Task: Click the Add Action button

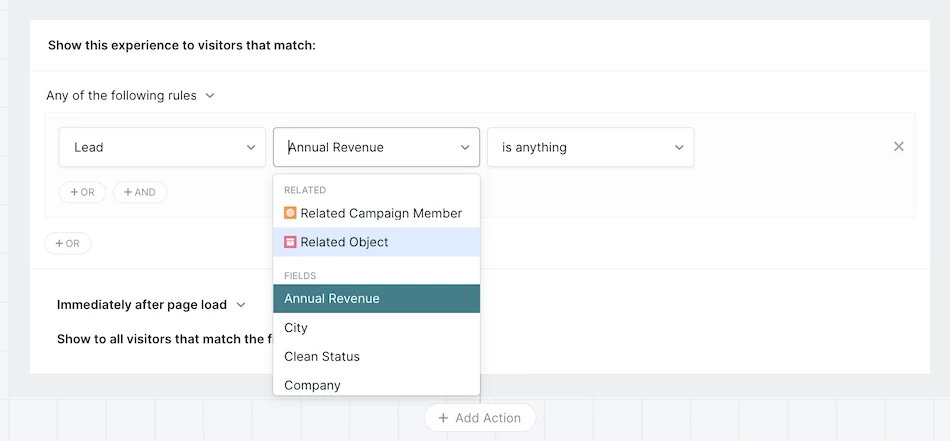Action: 480,418
